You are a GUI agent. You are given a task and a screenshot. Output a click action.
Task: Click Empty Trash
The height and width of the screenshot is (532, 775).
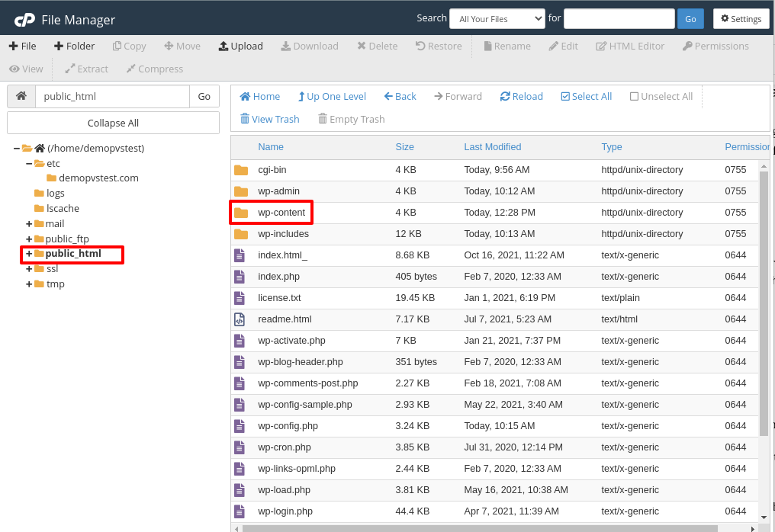point(352,119)
